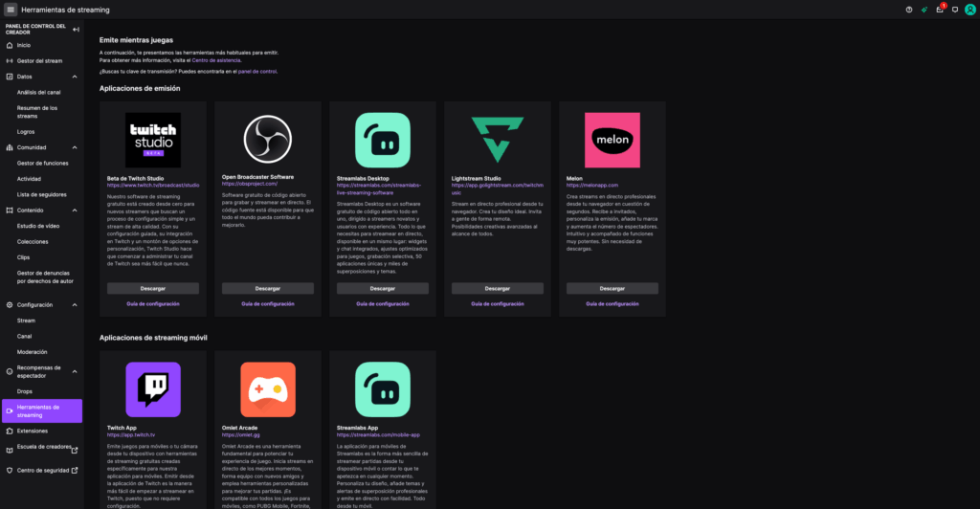980x509 pixels.
Task: Click the Lightstream Studio green logo
Action: pos(498,140)
